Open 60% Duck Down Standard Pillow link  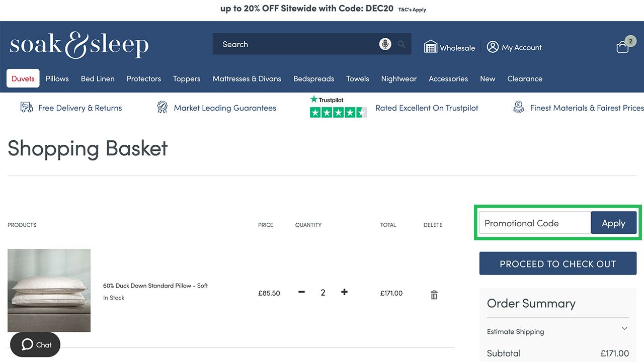(155, 286)
